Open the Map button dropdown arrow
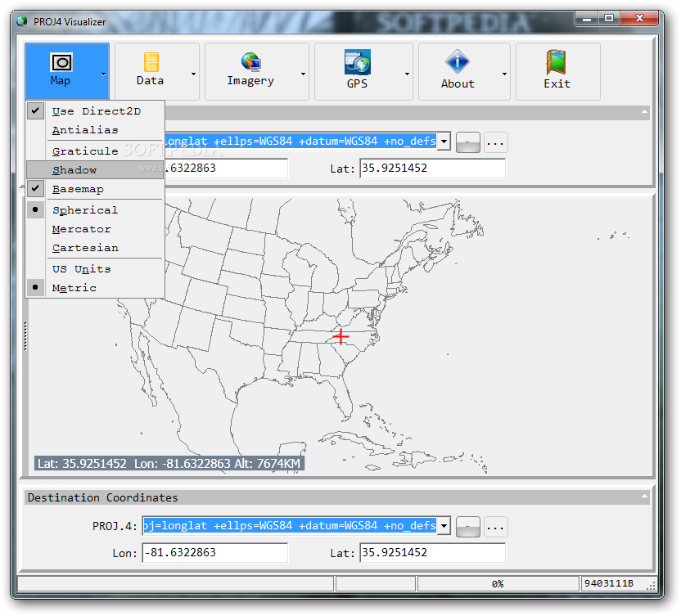The image size is (681, 616). [x=103, y=74]
